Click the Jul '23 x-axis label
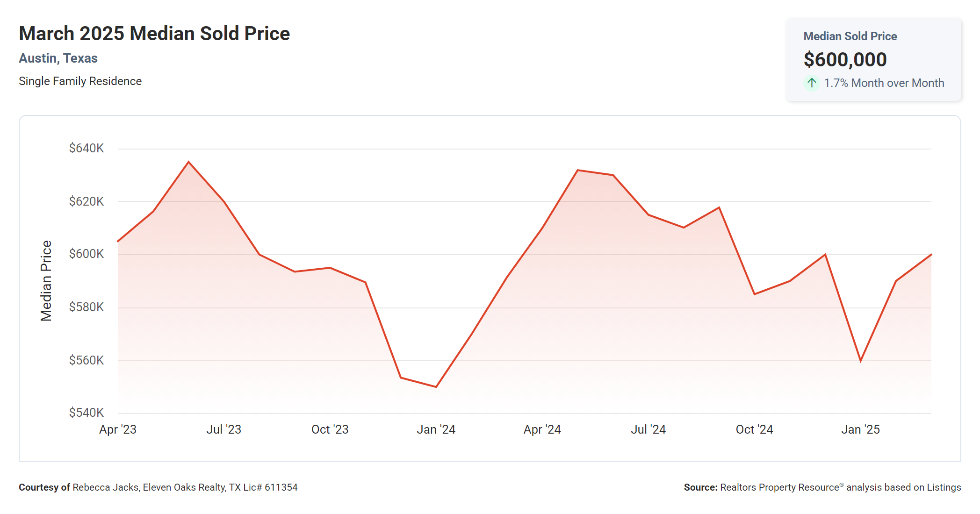Viewport: 980px width, 514px height. [x=224, y=429]
